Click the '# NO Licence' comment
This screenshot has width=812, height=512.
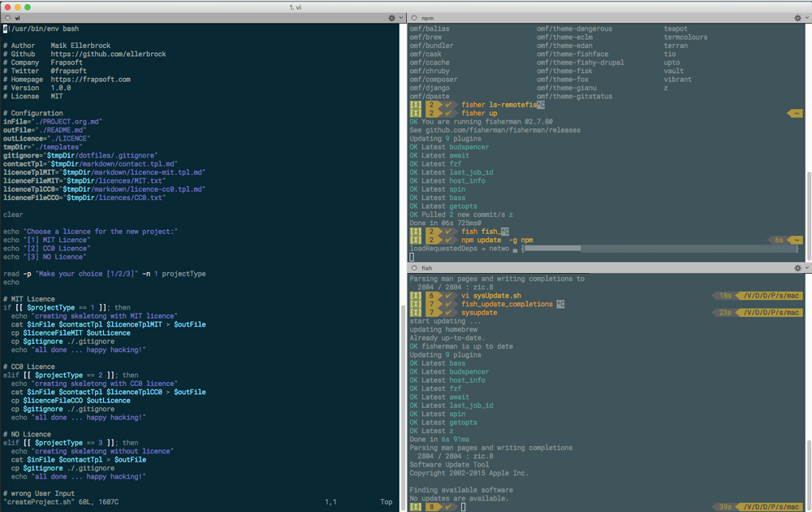pos(27,434)
